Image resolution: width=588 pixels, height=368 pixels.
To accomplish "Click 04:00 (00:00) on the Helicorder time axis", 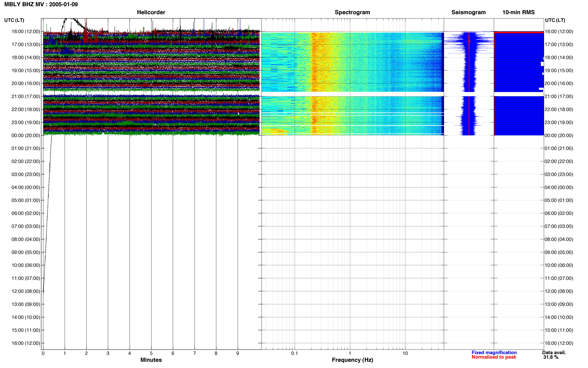I will point(26,187).
